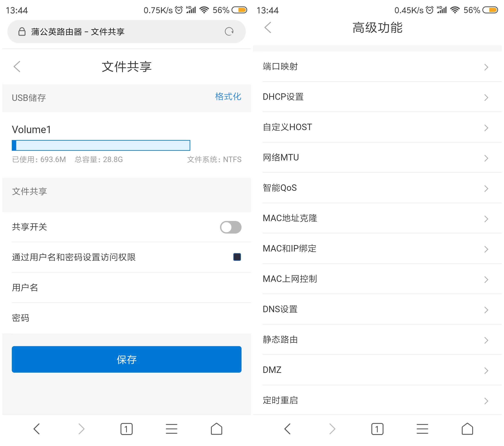Tap the DNS设置 label

(x=280, y=309)
